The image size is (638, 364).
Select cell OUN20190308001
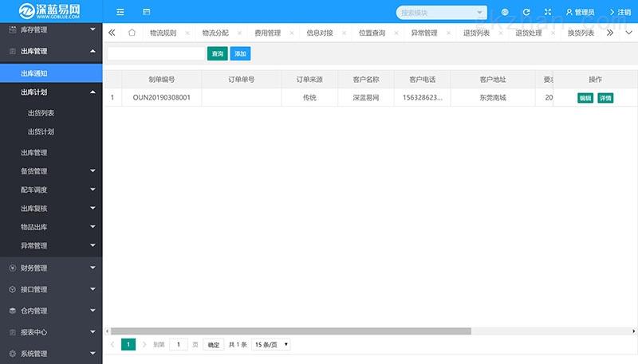(162, 97)
